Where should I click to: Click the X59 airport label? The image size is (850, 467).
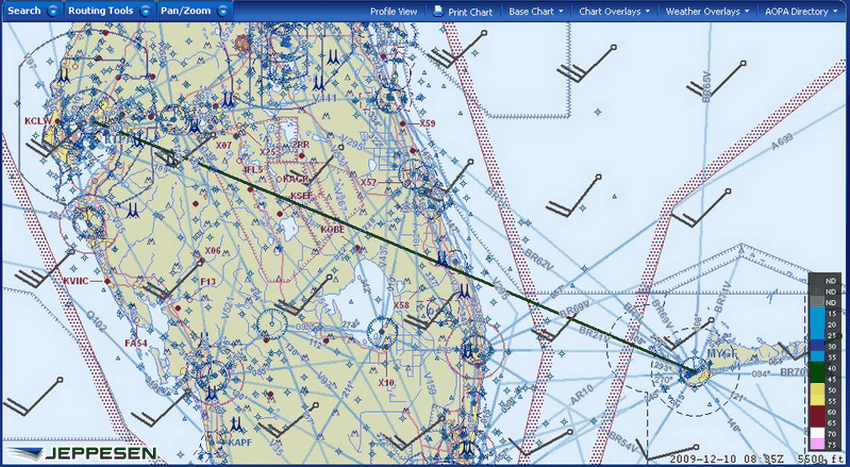pyautogui.click(x=428, y=124)
